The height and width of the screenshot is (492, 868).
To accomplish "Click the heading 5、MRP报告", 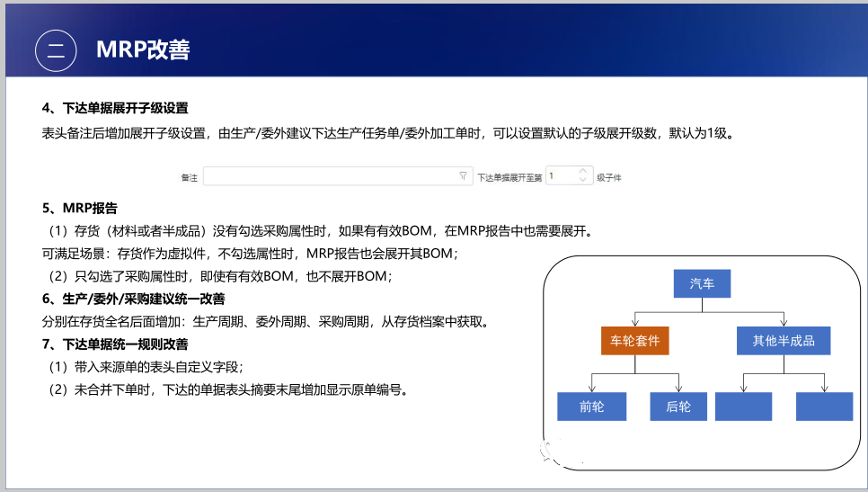I will click(80, 209).
